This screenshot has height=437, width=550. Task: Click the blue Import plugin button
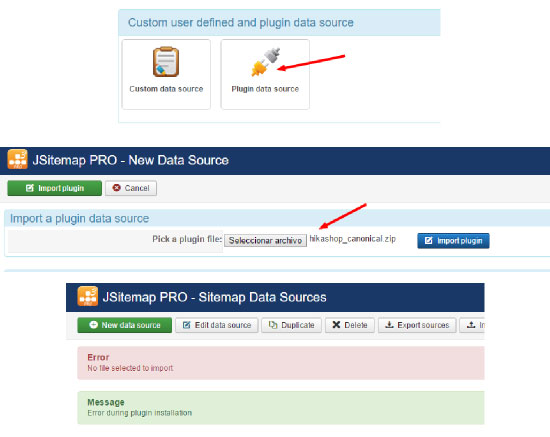click(453, 241)
